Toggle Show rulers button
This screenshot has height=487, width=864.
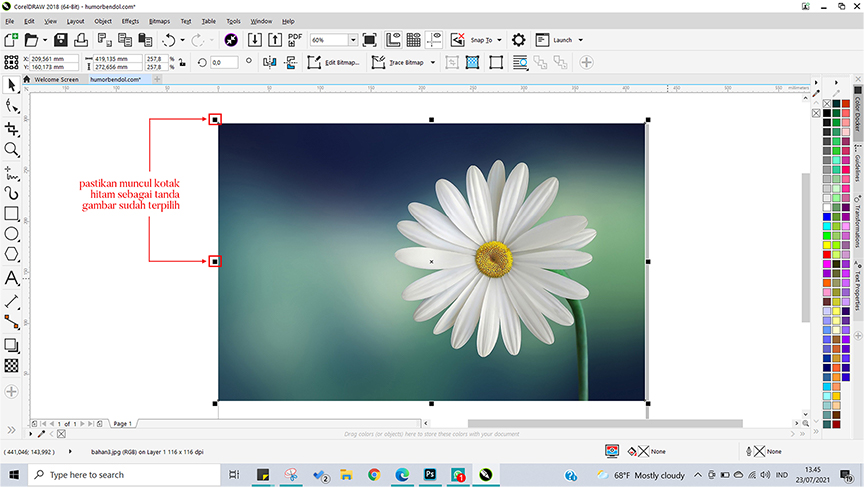click(x=393, y=40)
